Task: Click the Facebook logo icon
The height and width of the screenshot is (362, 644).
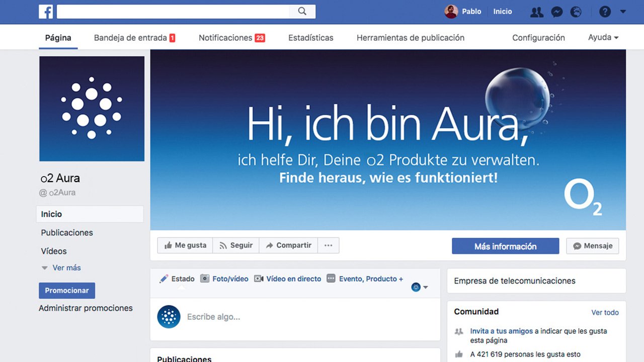Action: [x=46, y=11]
